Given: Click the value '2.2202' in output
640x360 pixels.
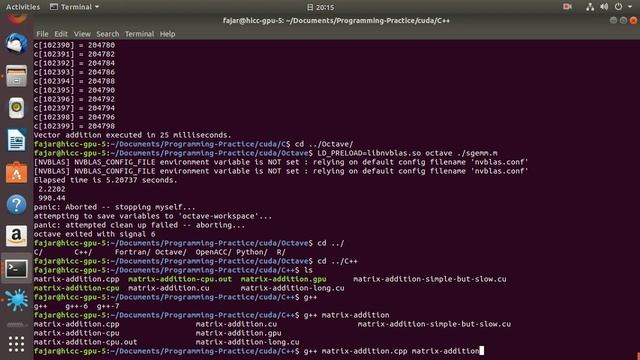Looking at the screenshot, I should [52, 189].
